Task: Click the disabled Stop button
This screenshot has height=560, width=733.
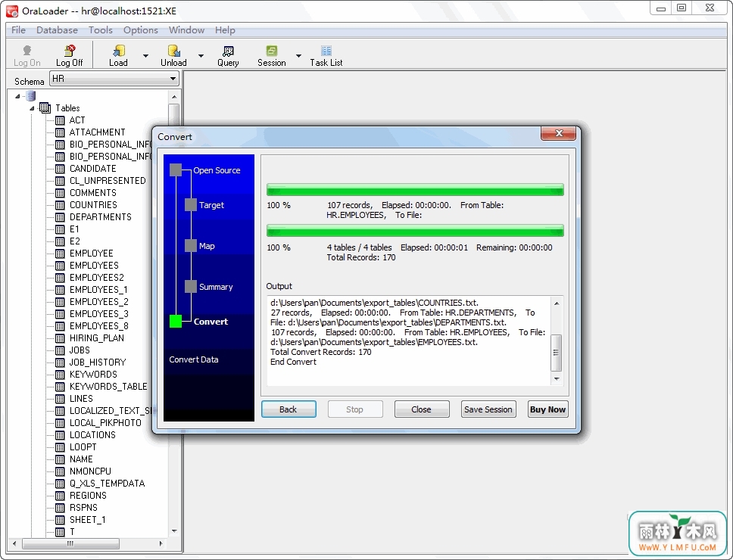Action: tap(355, 409)
